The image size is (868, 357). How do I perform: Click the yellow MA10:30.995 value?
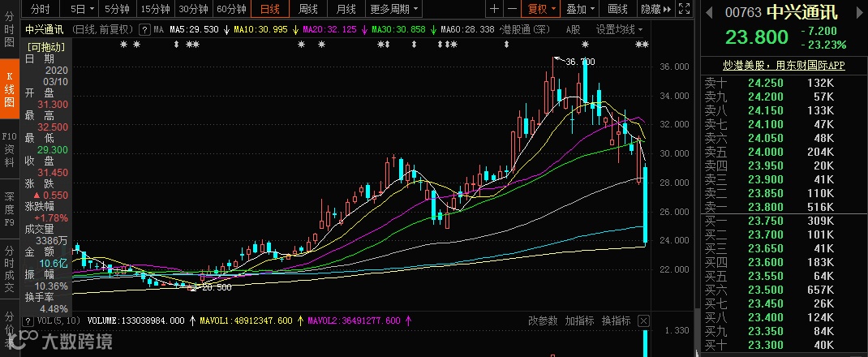(x=261, y=29)
